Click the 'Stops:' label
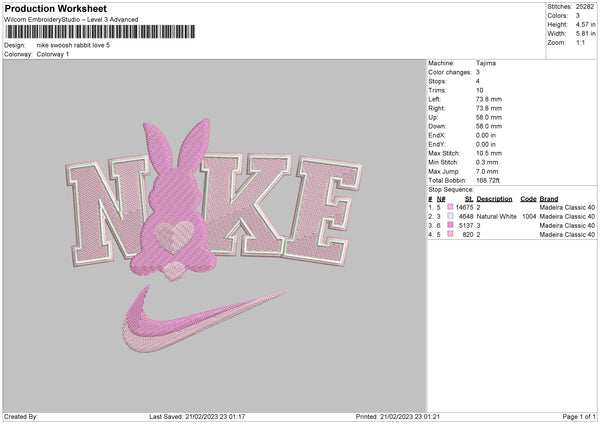The width and height of the screenshot is (600, 424). 437,81
